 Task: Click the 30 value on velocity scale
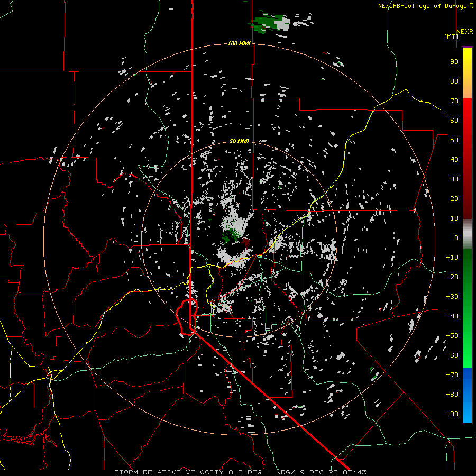454,179
